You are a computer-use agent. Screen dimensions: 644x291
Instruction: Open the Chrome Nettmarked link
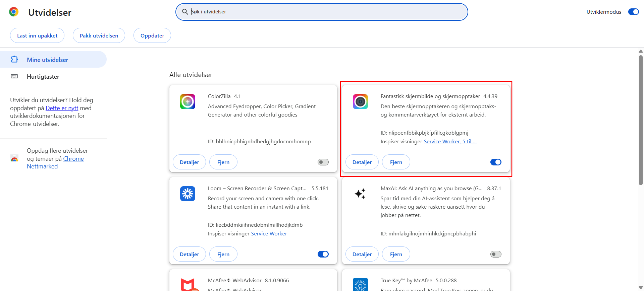click(x=55, y=162)
